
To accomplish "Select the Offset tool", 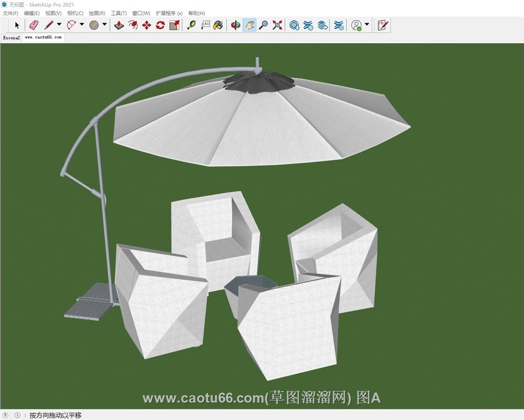I will 132,25.
